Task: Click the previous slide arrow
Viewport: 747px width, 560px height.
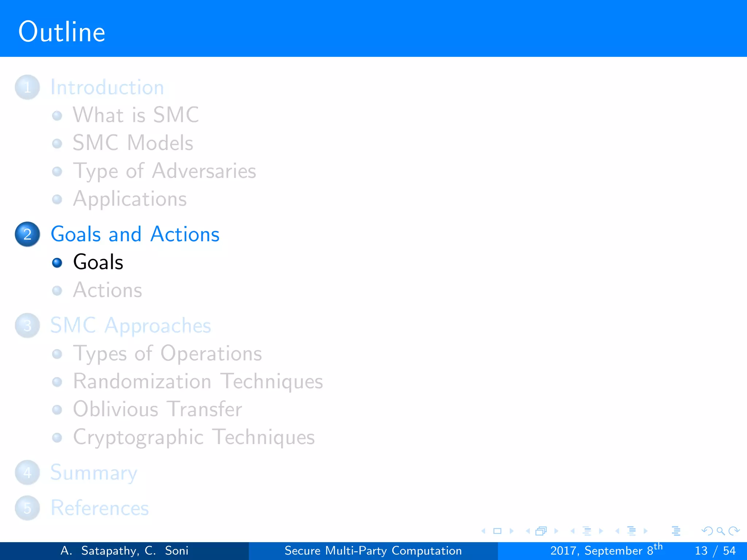Action: (484, 531)
